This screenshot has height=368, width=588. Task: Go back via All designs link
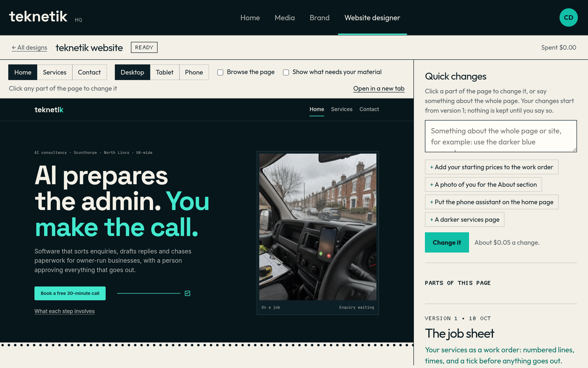pos(29,47)
